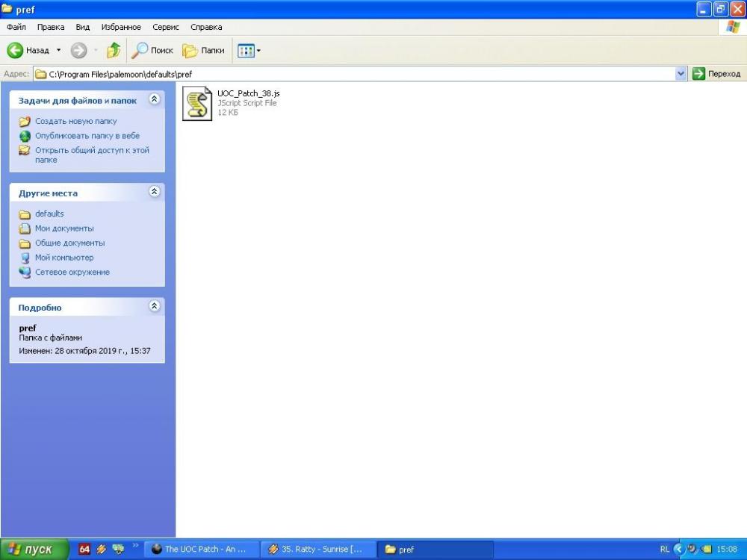The image size is (747, 560).
Task: Collapse the 'Другие места' panel
Action: 154,192
